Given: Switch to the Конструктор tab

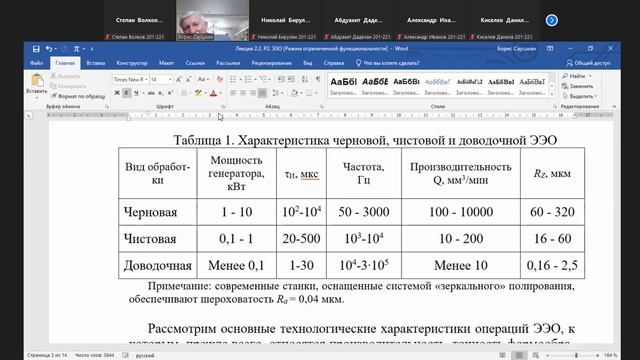Looking at the screenshot, I should click(132, 63).
